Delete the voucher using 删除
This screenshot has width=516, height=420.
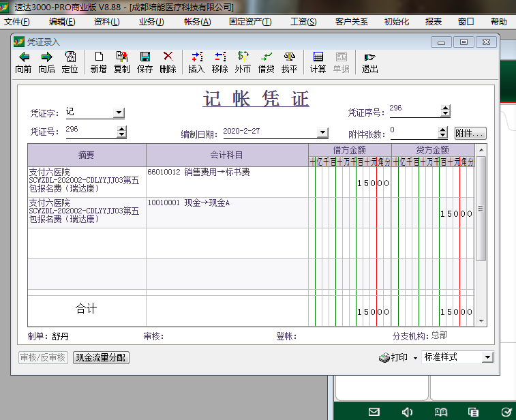168,62
